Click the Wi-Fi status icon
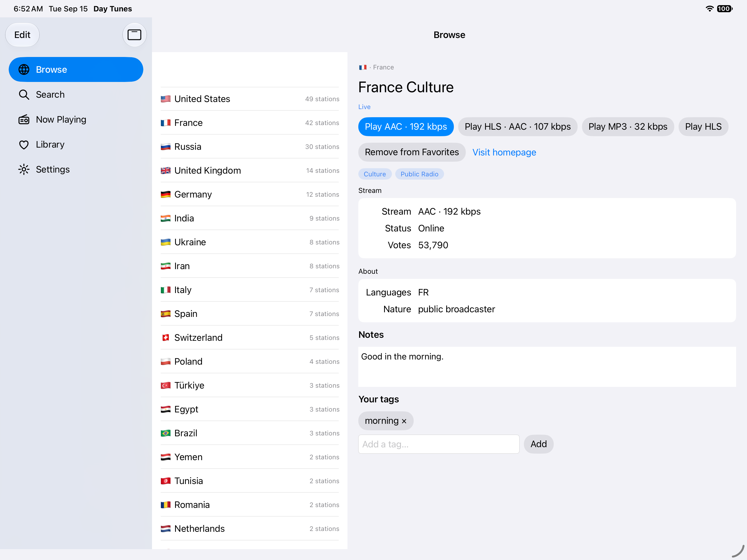Viewport: 747px width, 560px height. click(x=710, y=9)
